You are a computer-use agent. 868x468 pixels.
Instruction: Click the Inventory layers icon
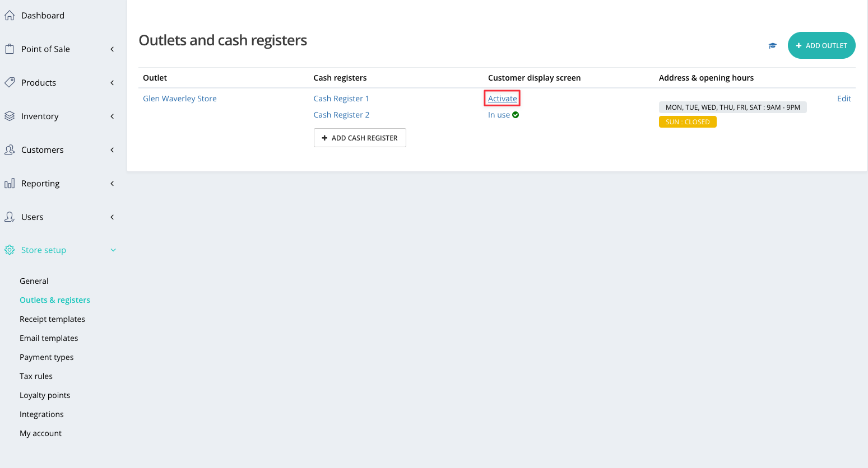click(x=10, y=116)
